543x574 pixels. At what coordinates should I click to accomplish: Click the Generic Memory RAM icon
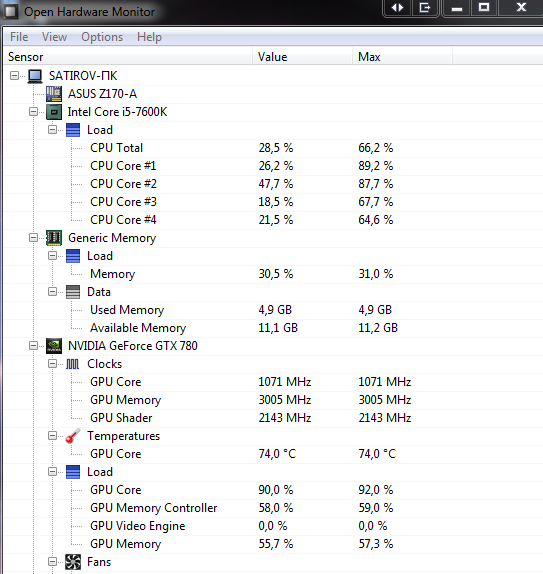point(53,238)
